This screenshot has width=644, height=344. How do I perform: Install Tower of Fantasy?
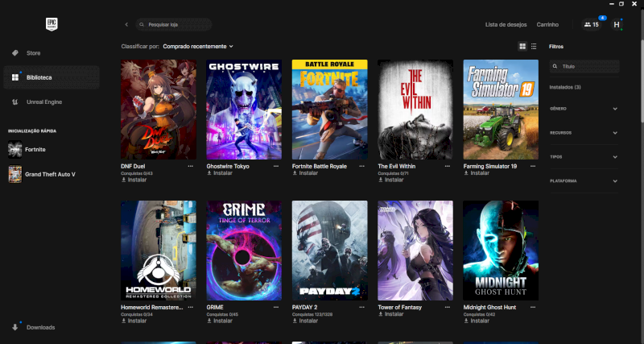tap(391, 314)
